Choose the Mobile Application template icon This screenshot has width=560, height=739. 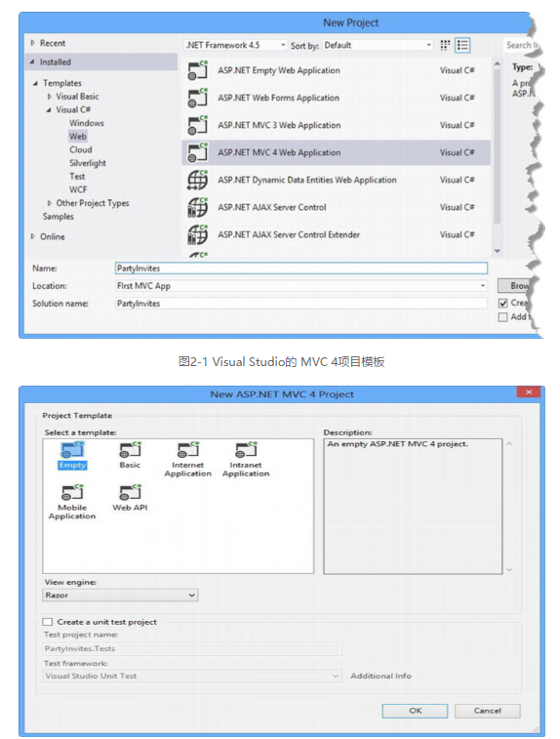click(x=72, y=492)
